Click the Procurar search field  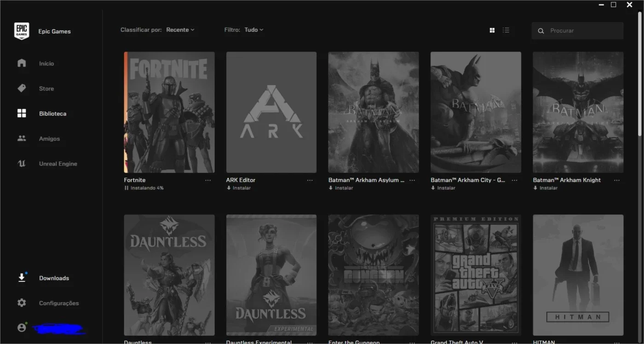[x=578, y=31]
